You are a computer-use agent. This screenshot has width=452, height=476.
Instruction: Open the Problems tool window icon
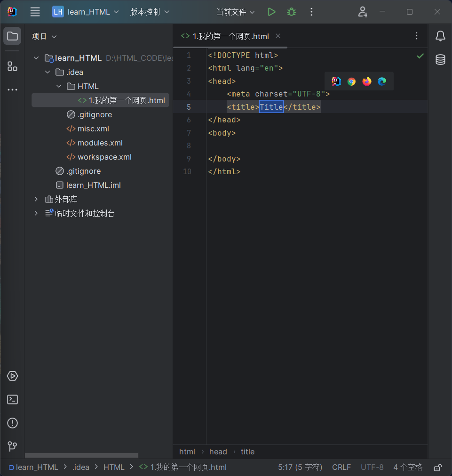pos(12,423)
